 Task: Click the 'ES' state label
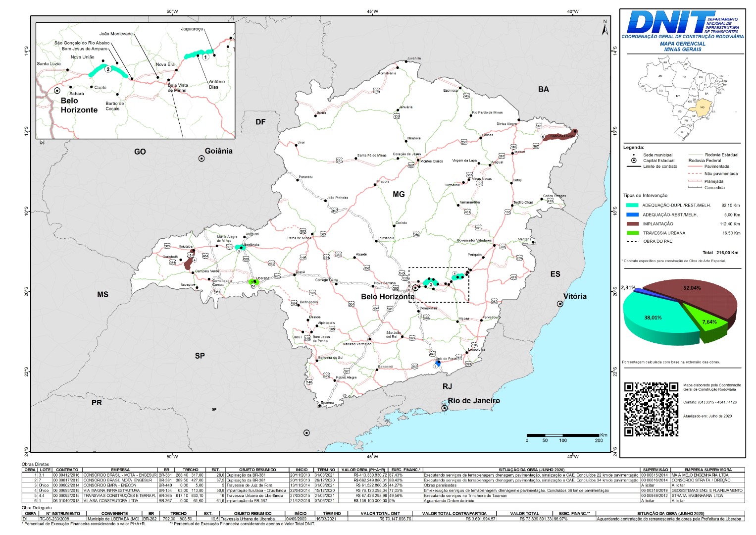pyautogui.click(x=555, y=274)
